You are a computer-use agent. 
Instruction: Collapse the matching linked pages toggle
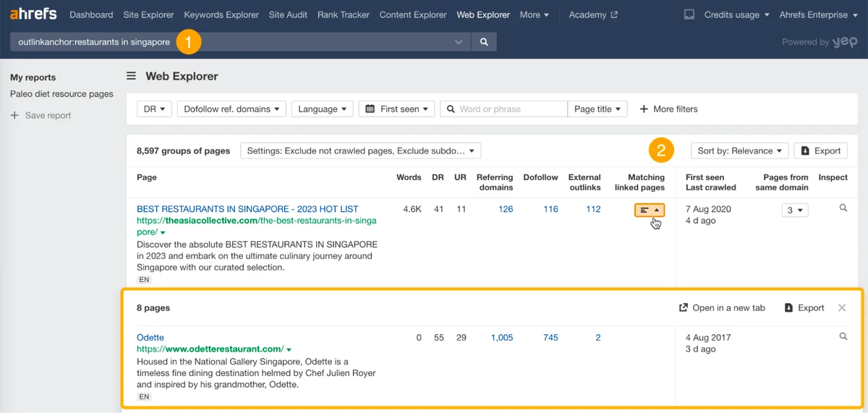click(x=649, y=210)
